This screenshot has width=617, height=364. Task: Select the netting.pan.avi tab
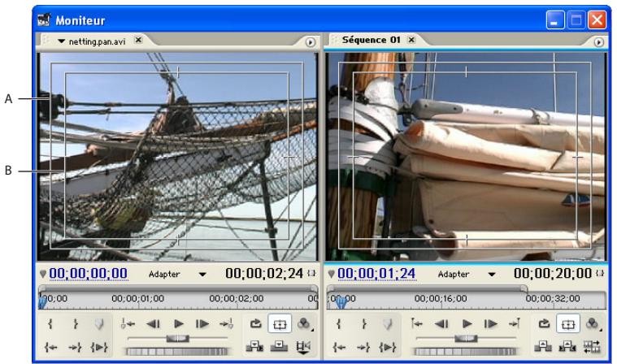tap(98, 41)
